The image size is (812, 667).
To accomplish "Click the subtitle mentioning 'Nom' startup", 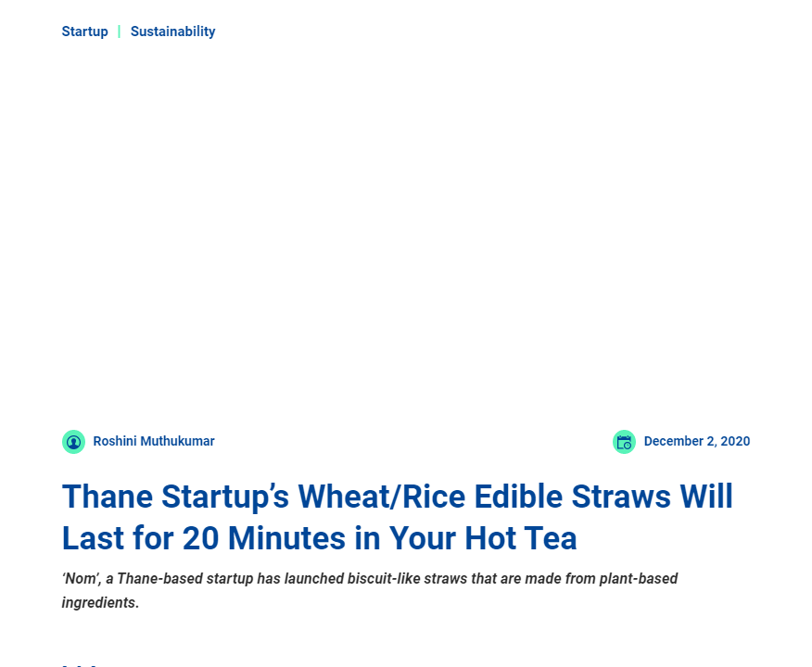I will point(370,590).
